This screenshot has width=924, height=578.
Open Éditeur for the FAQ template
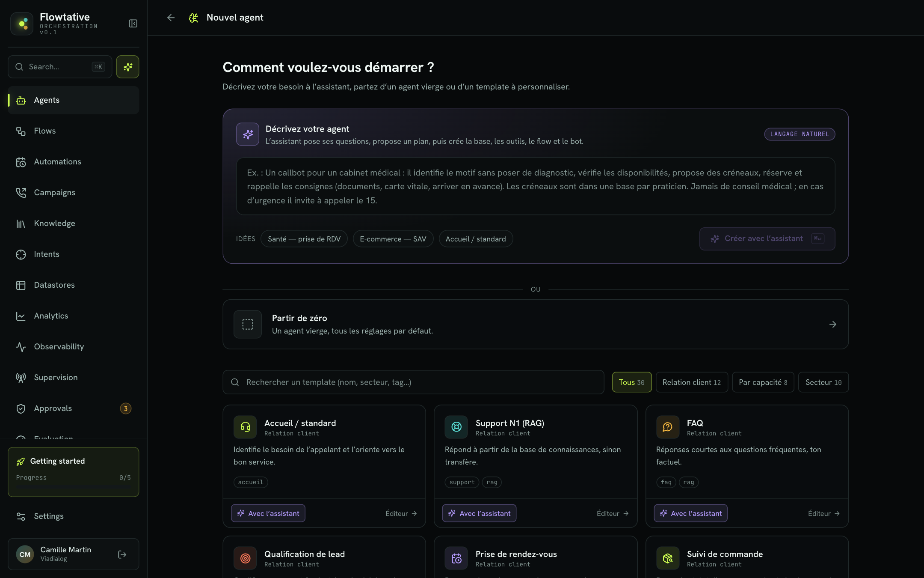click(x=823, y=513)
